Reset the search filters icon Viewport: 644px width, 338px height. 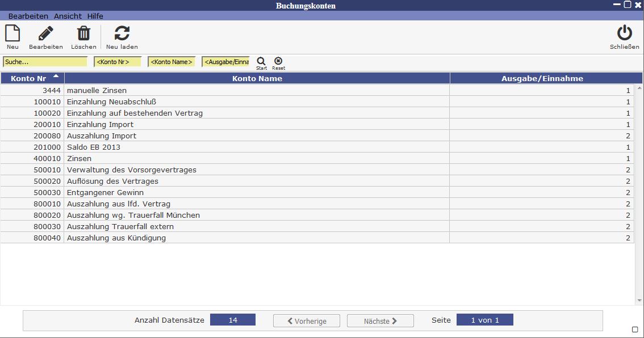[x=278, y=61]
